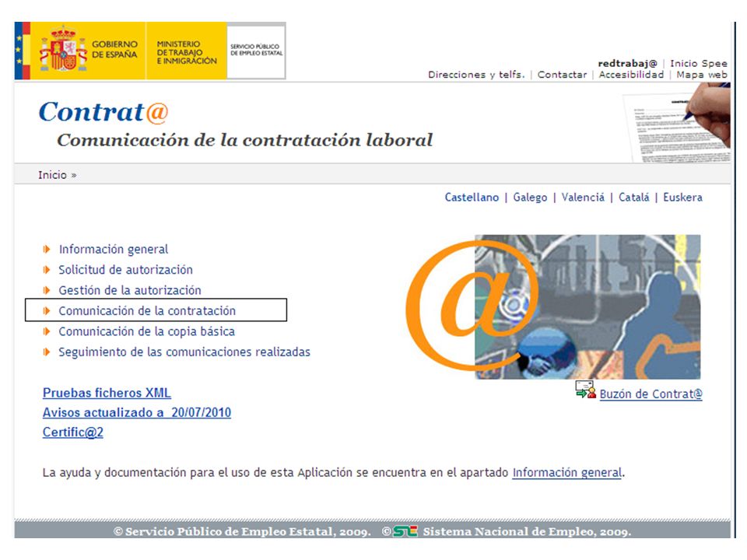The width and height of the screenshot is (747, 560).
Task: Go to Inicio Spee in the header
Action: [699, 63]
